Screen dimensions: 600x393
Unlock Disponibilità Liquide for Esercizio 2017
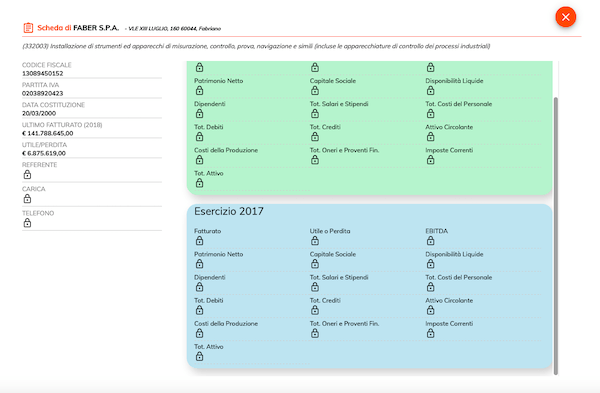click(430, 264)
